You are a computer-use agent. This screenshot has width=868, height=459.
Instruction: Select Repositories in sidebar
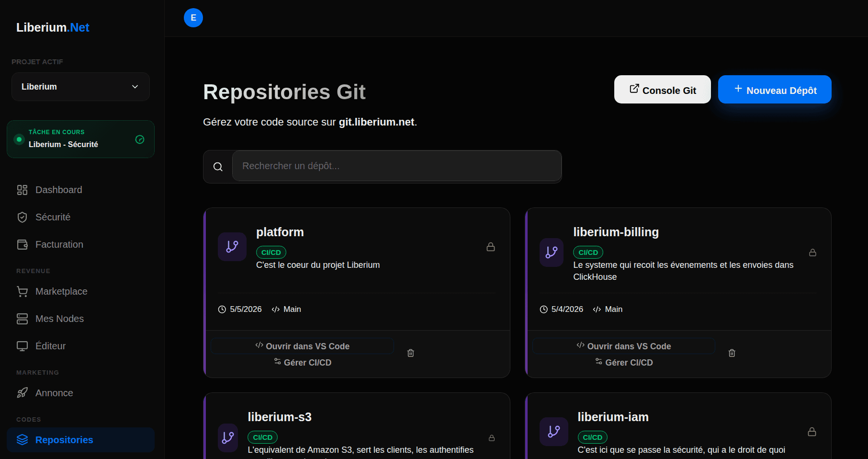tap(80, 440)
